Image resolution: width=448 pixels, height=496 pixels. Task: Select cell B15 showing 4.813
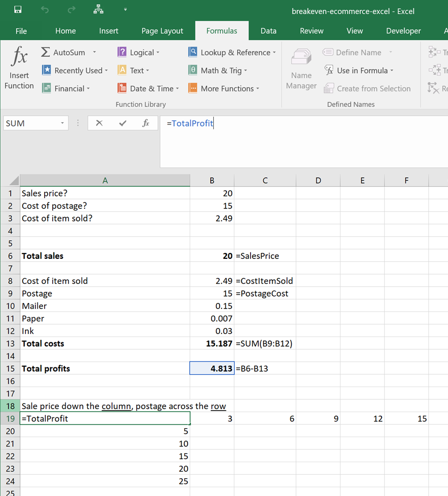pos(212,368)
